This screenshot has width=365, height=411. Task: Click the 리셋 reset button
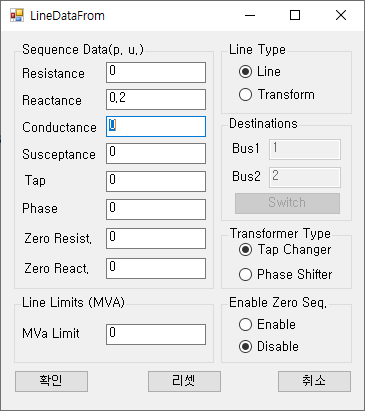[x=184, y=381]
